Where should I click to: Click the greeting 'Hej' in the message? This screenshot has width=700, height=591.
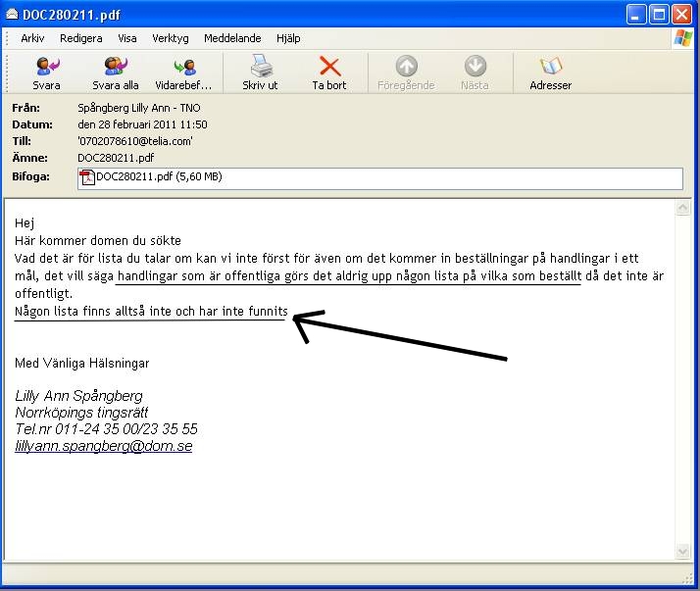(25, 223)
